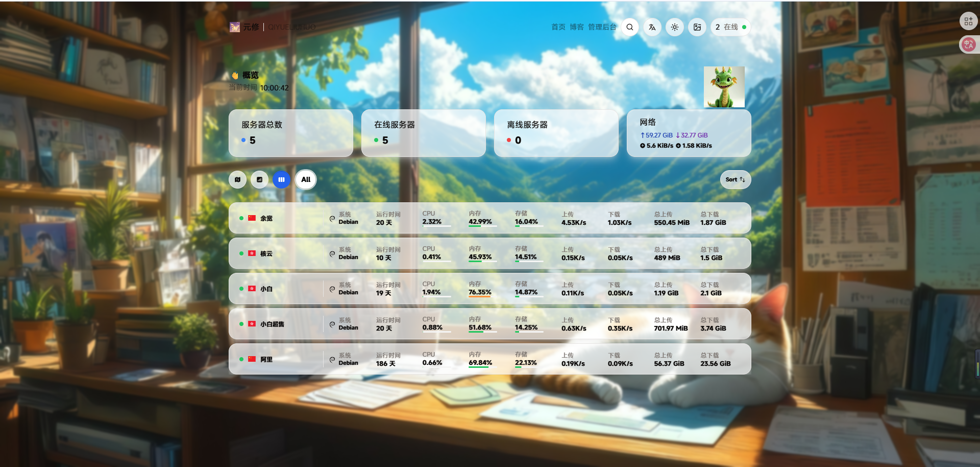Image resolution: width=980 pixels, height=467 pixels.
Task: Open the global map view icon
Action: coord(237,180)
